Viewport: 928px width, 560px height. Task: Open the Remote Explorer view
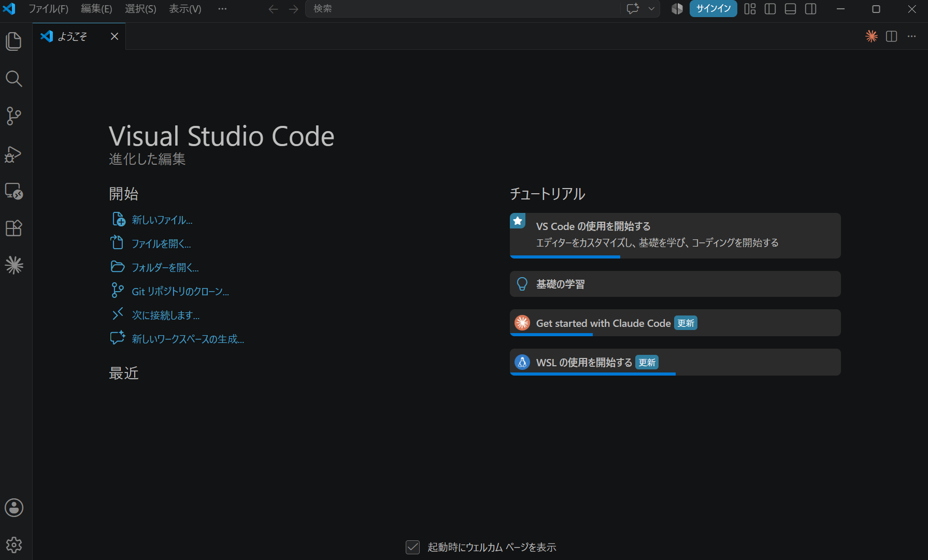tap(14, 191)
